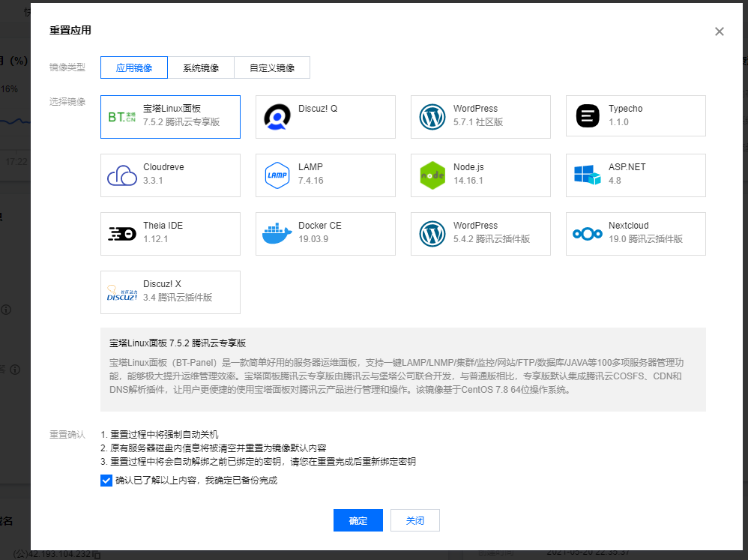Select the Nextcloud logo icon
Screen dimensions: 748x560
[x=588, y=234]
